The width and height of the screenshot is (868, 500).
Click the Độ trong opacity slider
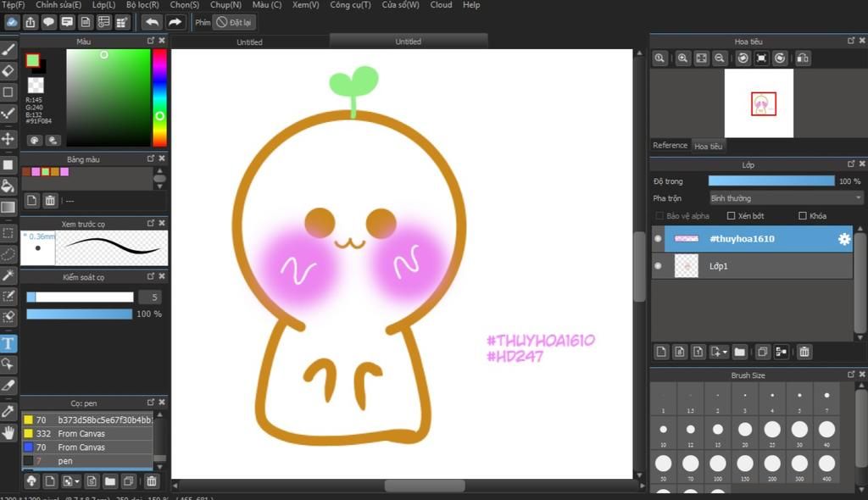click(771, 181)
